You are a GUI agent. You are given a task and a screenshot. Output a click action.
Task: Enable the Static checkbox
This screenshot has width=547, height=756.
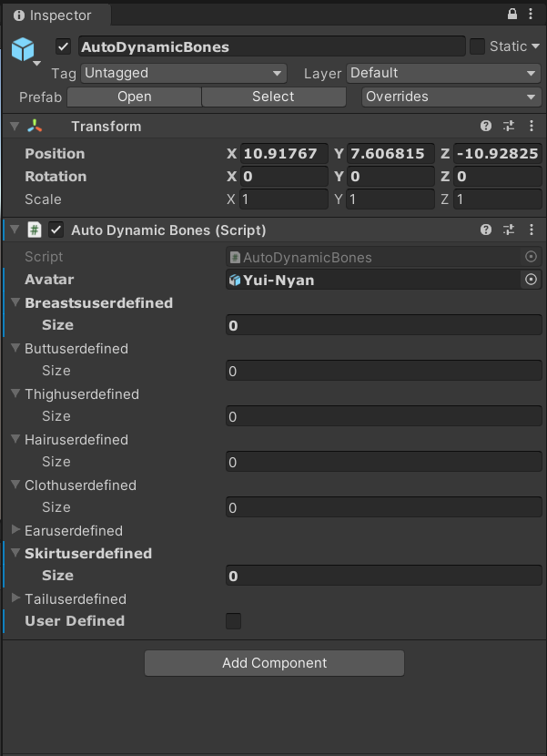tap(477, 46)
